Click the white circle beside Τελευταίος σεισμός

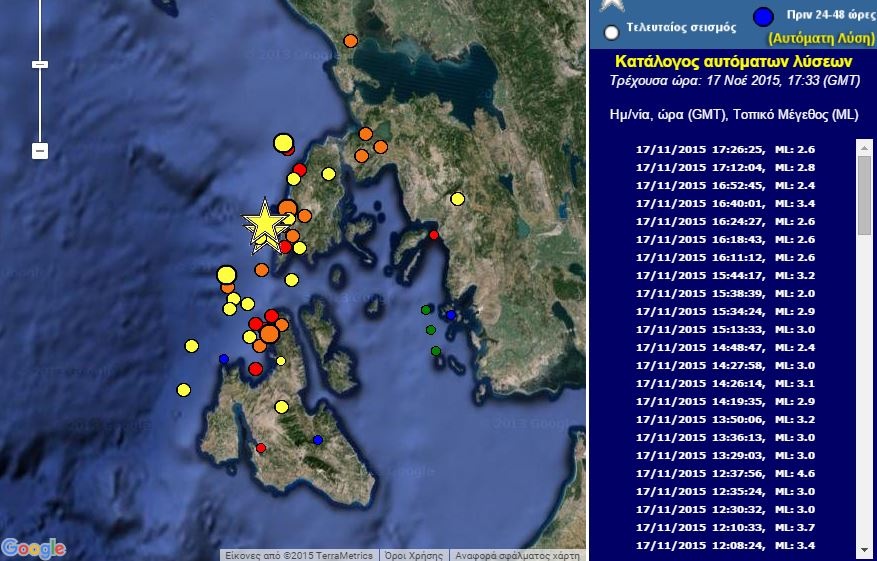[x=611, y=31]
